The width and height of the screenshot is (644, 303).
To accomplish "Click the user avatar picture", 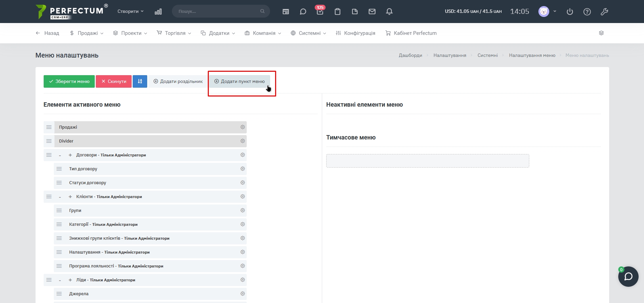I will coord(544,12).
